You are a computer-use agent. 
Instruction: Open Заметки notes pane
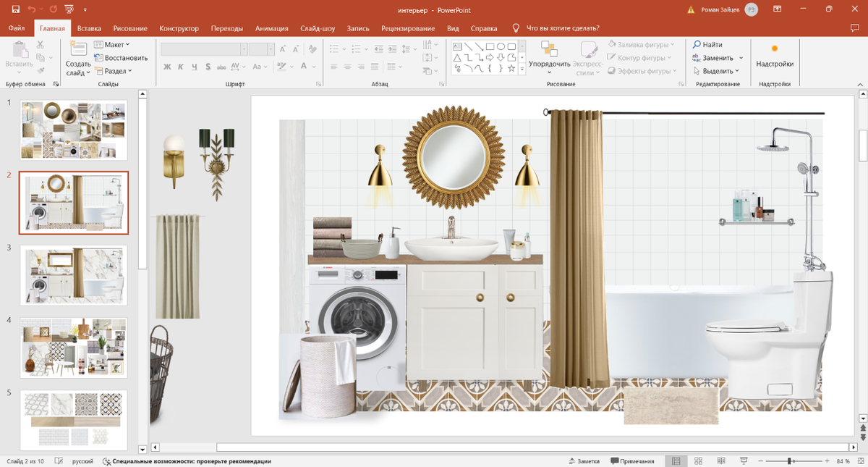[584, 461]
